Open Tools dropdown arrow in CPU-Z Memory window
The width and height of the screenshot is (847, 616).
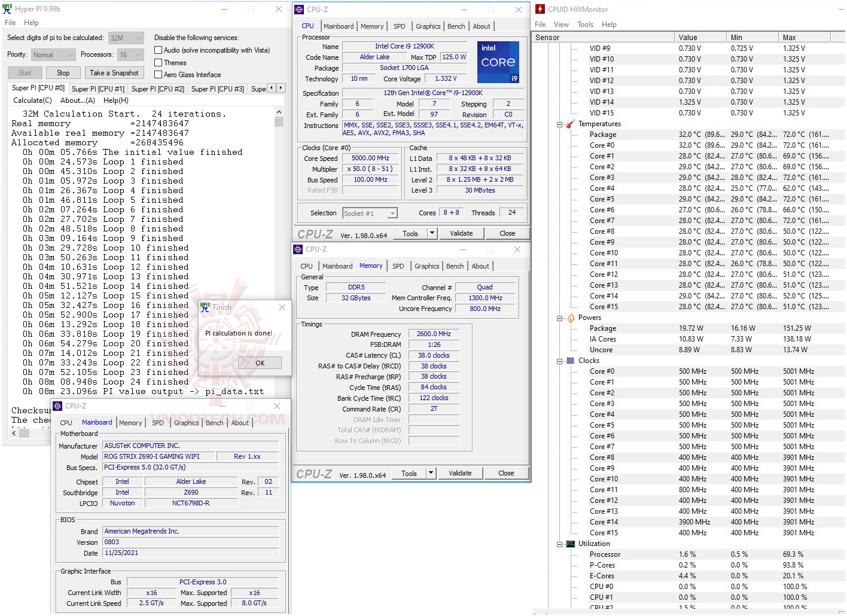click(x=431, y=473)
